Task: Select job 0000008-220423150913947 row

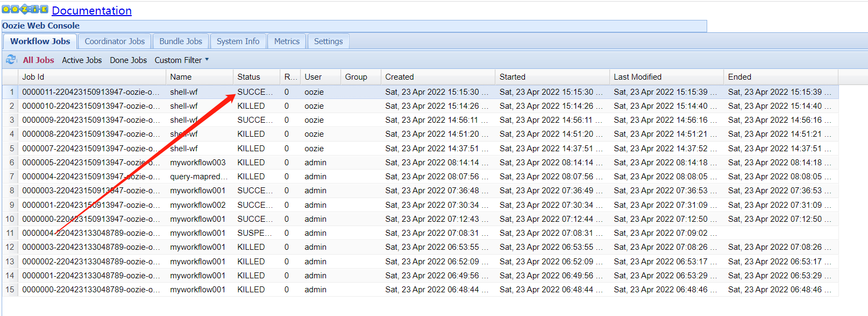Action: coord(420,134)
